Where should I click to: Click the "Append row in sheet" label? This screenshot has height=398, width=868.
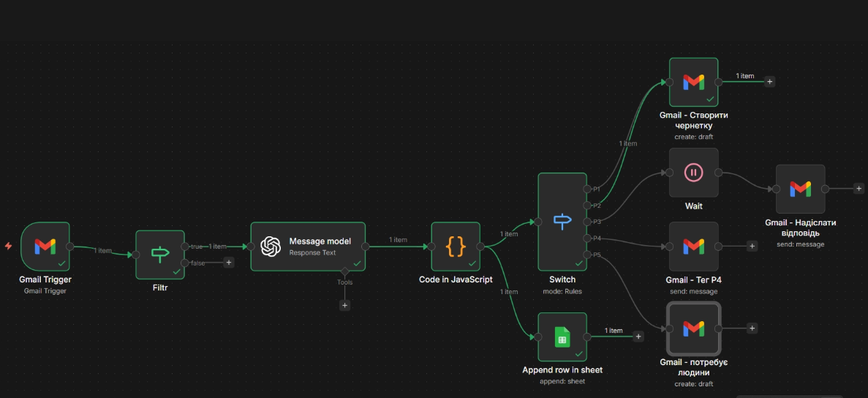[x=562, y=369]
